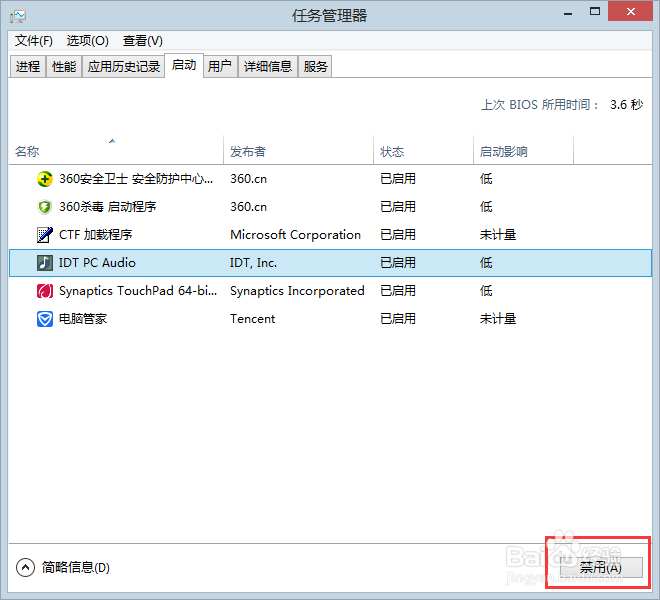Click 低 impact in Synaptics TouchPad row
Screen dimensions: 660x600
pos(486,291)
